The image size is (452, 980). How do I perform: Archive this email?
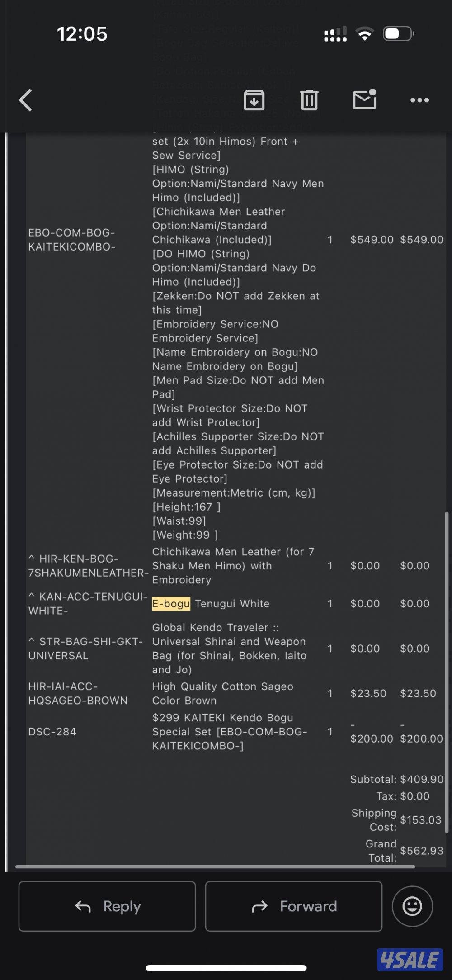click(254, 100)
